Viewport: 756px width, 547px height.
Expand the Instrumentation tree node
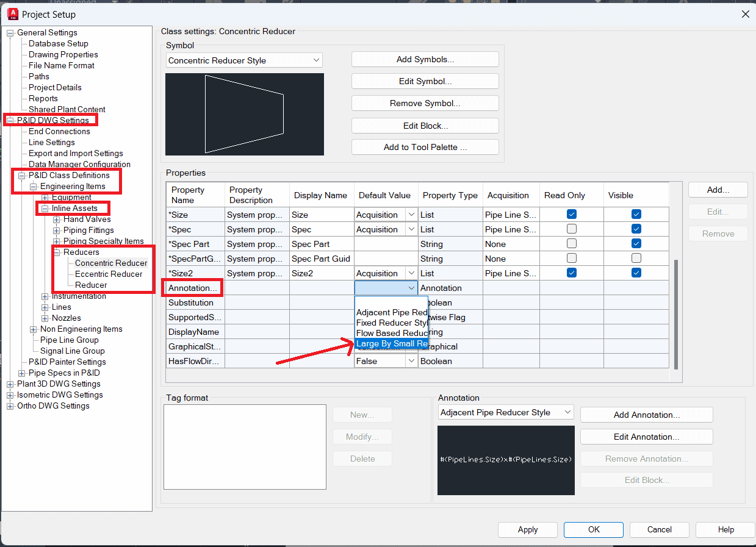[x=45, y=296]
